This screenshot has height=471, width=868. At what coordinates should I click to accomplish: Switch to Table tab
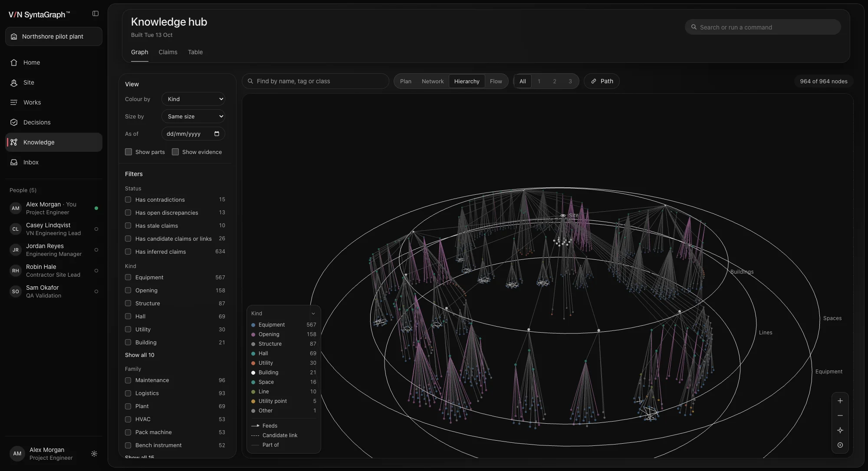tap(195, 52)
